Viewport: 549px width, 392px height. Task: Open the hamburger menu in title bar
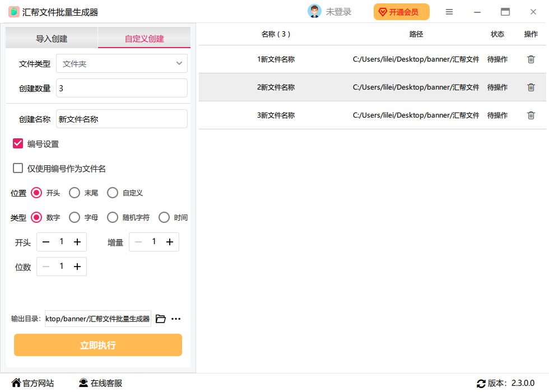tap(449, 11)
